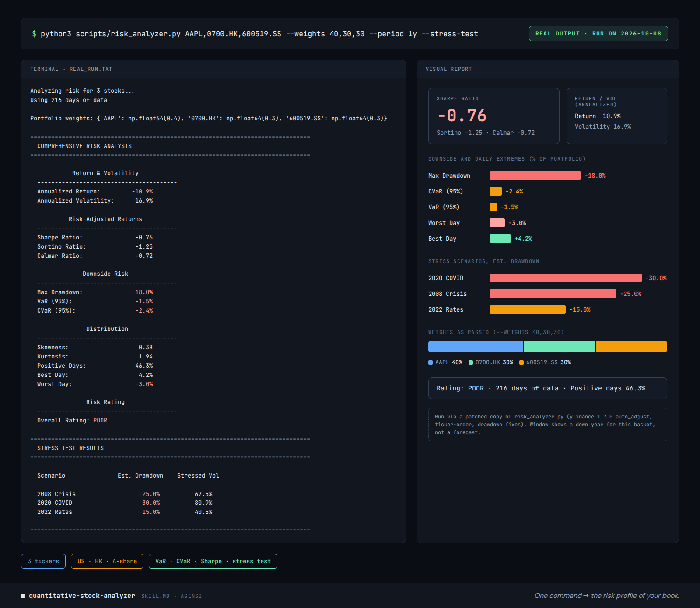Click the 2020 COVID stress bar
This screenshot has width=700, height=608.
566,278
